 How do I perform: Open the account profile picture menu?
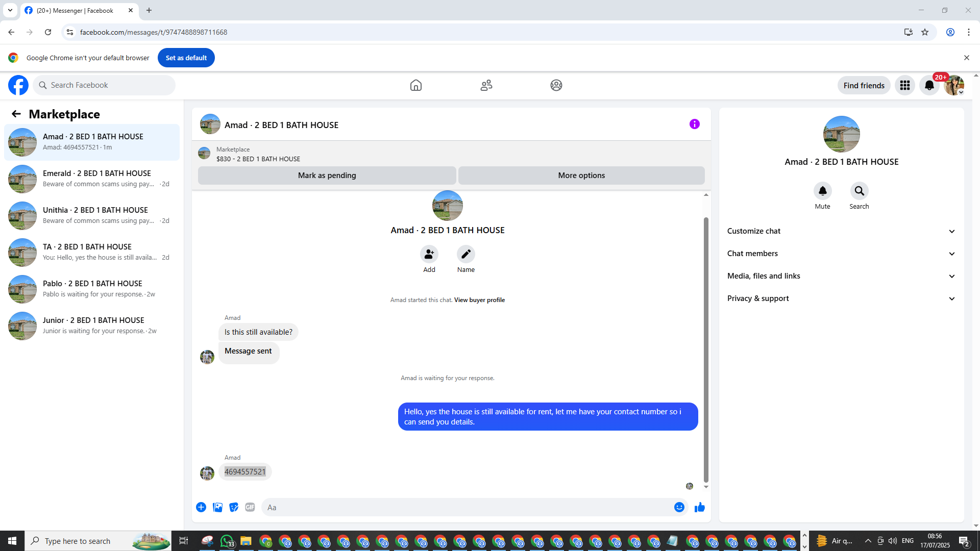coord(954,85)
